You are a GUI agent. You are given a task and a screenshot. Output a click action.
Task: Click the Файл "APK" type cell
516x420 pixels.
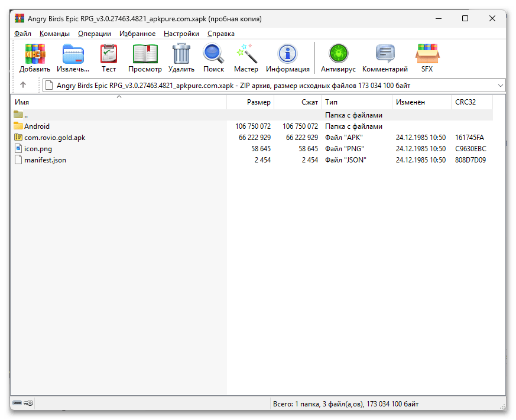tap(344, 138)
